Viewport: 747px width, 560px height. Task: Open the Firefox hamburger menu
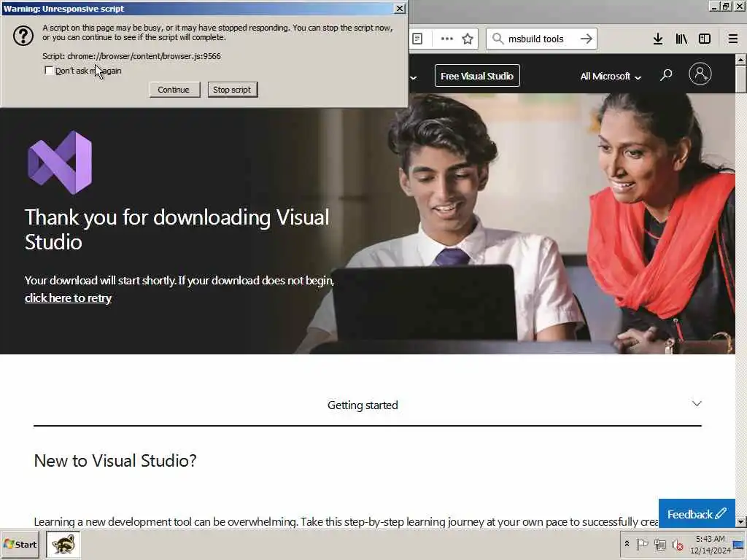click(732, 39)
